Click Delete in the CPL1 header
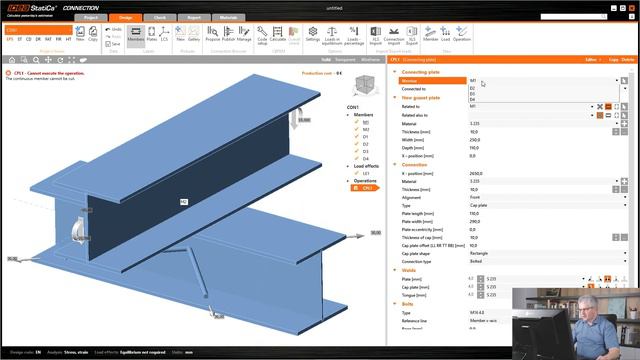 pyautogui.click(x=628, y=60)
